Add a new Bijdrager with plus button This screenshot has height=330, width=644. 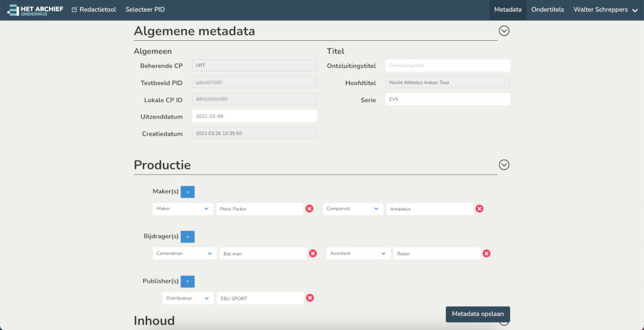(x=187, y=237)
